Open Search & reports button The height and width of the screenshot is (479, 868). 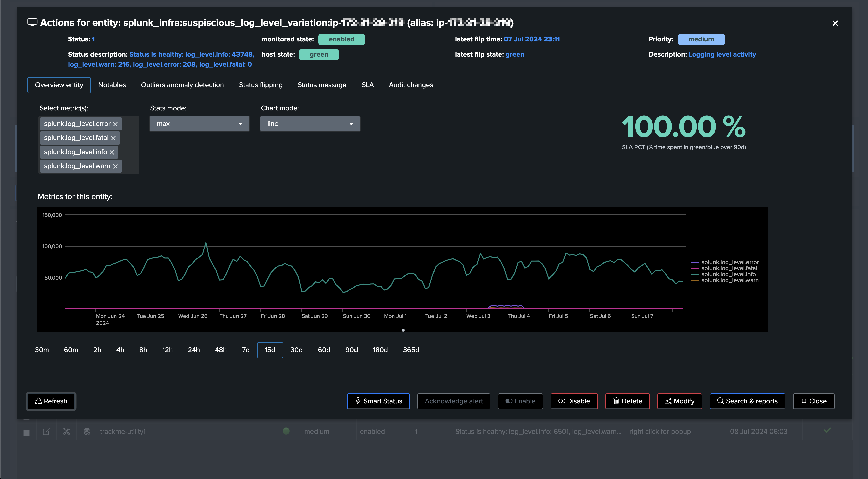click(747, 401)
